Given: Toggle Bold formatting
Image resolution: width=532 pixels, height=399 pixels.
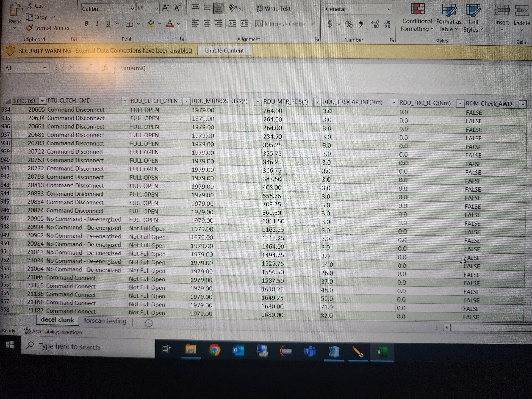Looking at the screenshot, I should tap(86, 23).
